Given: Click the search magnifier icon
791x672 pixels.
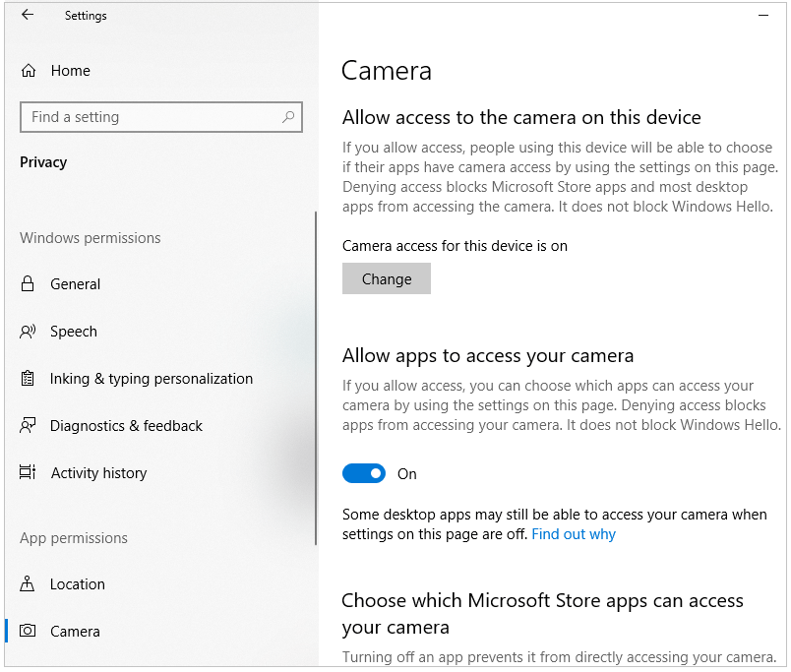Looking at the screenshot, I should pos(288,116).
